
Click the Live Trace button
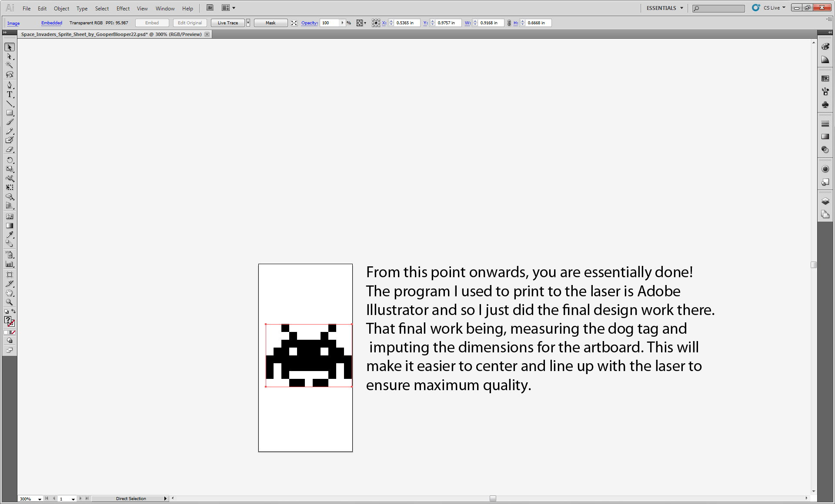coord(228,23)
